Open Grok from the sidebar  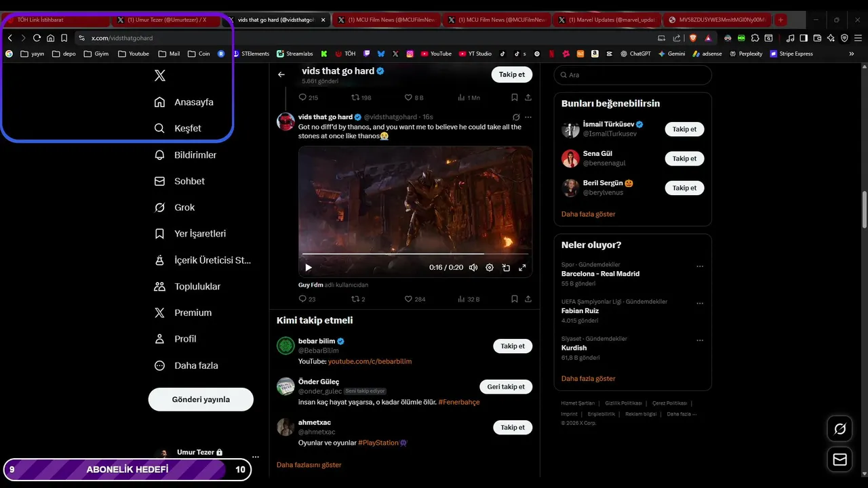(175, 207)
